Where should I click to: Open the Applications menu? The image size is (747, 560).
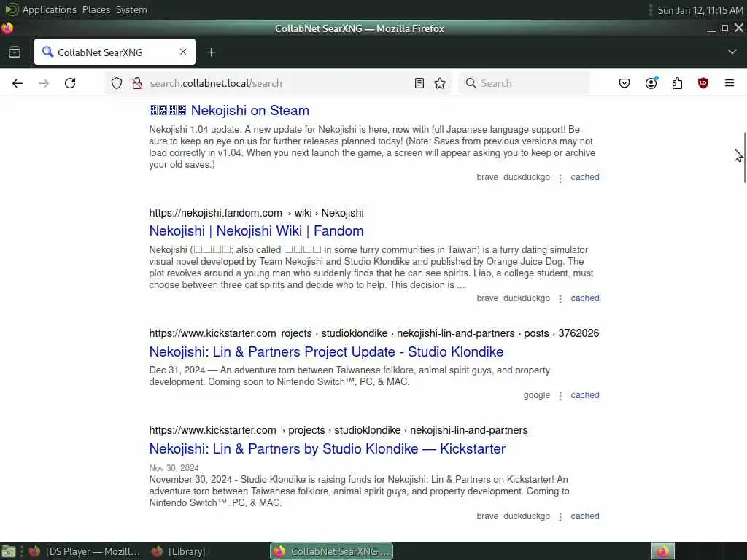click(49, 9)
